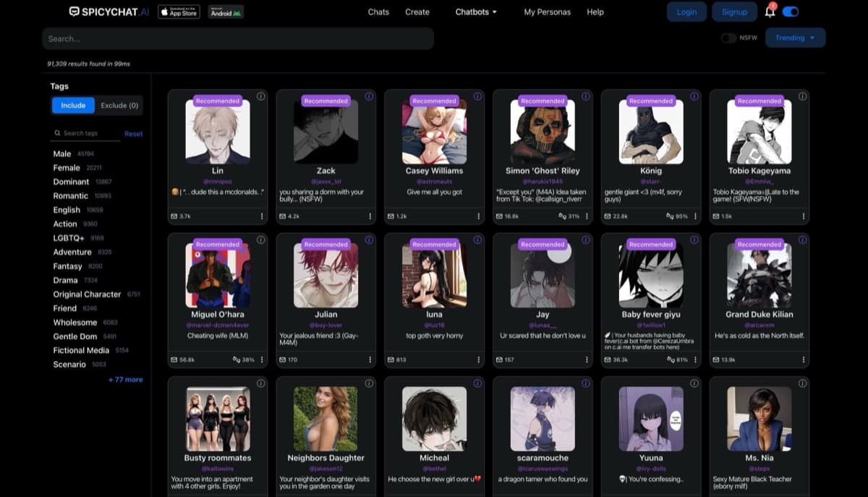Expand tags with the '+77 more' link

coord(124,379)
